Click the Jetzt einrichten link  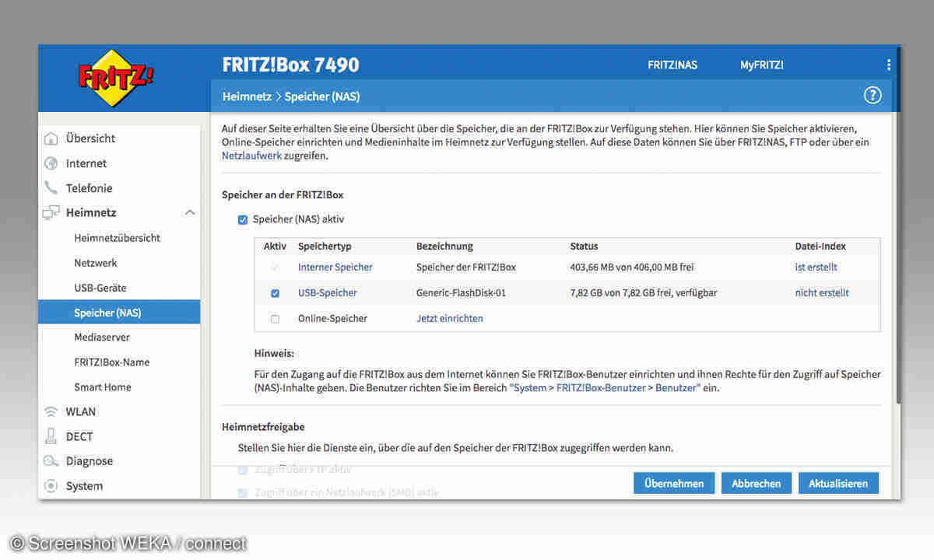(450, 318)
